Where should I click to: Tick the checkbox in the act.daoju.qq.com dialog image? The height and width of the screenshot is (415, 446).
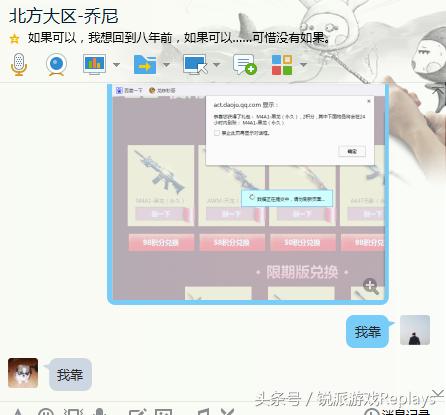pos(217,133)
